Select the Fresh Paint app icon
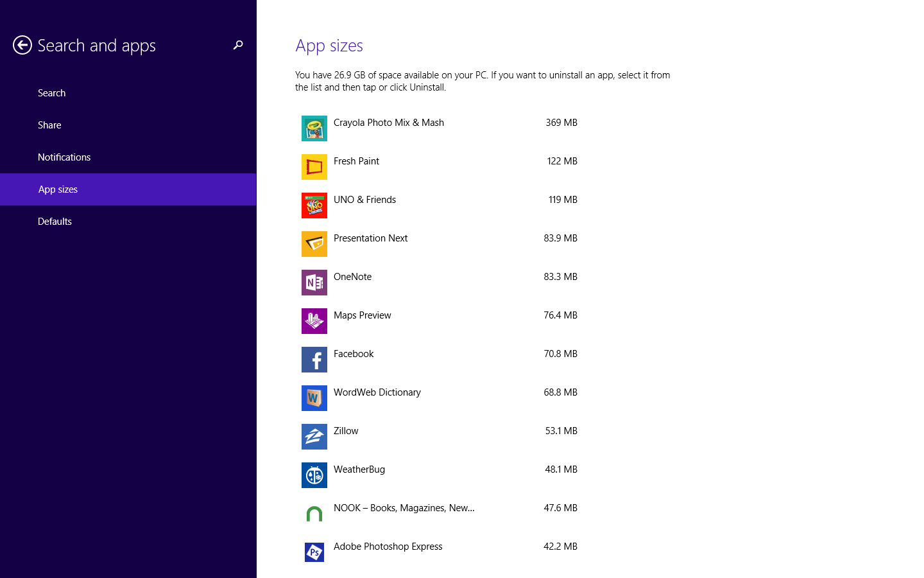The width and height of the screenshot is (924, 578). (x=314, y=167)
